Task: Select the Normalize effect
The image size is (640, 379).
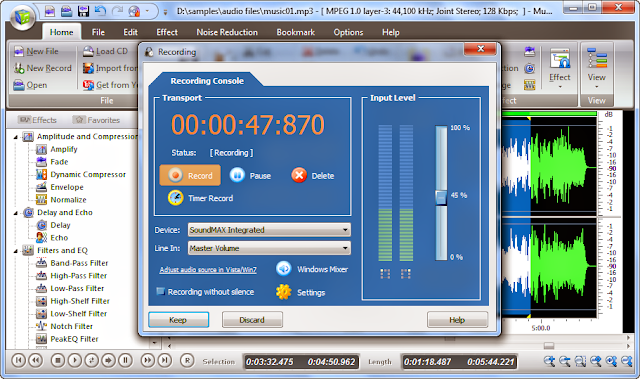Action: click(x=68, y=200)
